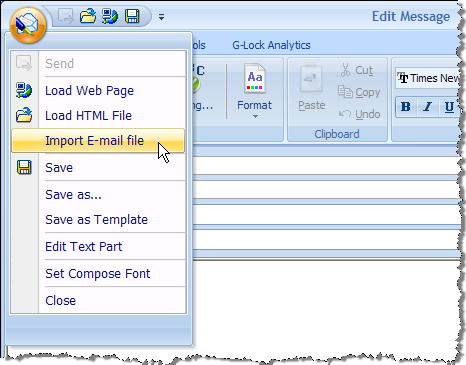The width and height of the screenshot is (466, 365).
Task: Toggle Bold formatting button
Action: click(x=406, y=107)
